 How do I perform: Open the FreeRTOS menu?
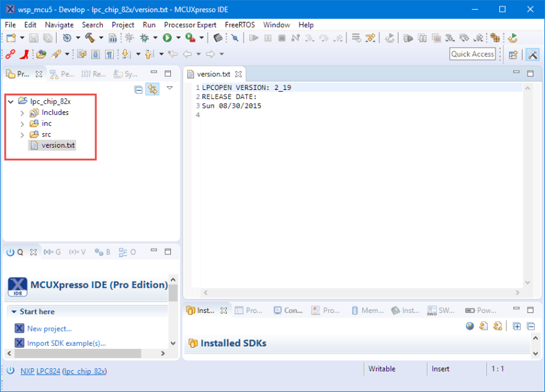click(x=239, y=24)
